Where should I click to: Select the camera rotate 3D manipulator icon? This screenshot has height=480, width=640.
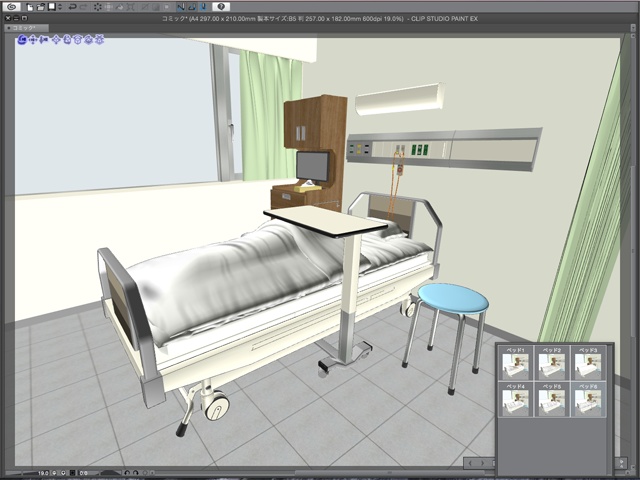tap(22, 40)
